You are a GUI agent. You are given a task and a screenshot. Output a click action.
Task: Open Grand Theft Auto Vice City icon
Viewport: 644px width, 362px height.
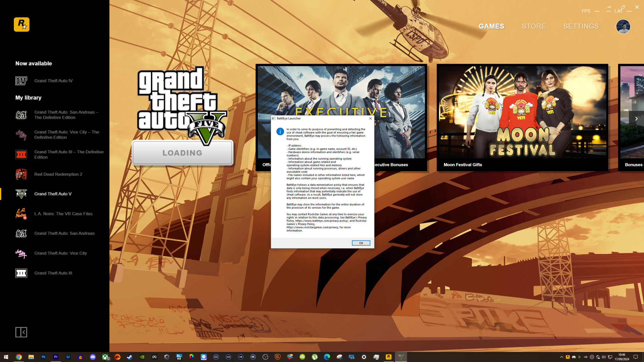(x=21, y=253)
